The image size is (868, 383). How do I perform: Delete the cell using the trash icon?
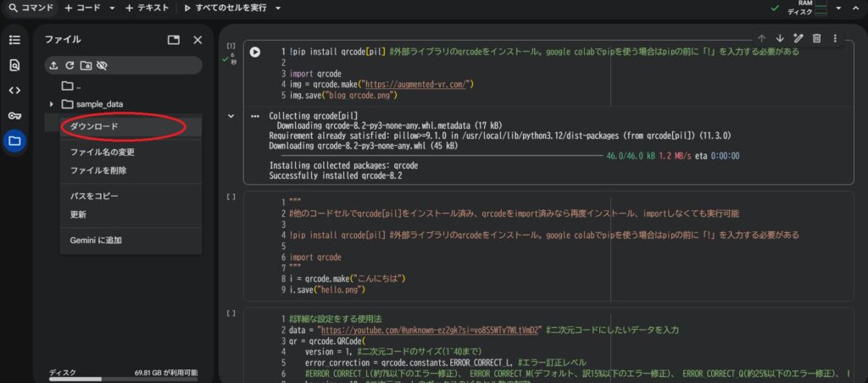(816, 38)
